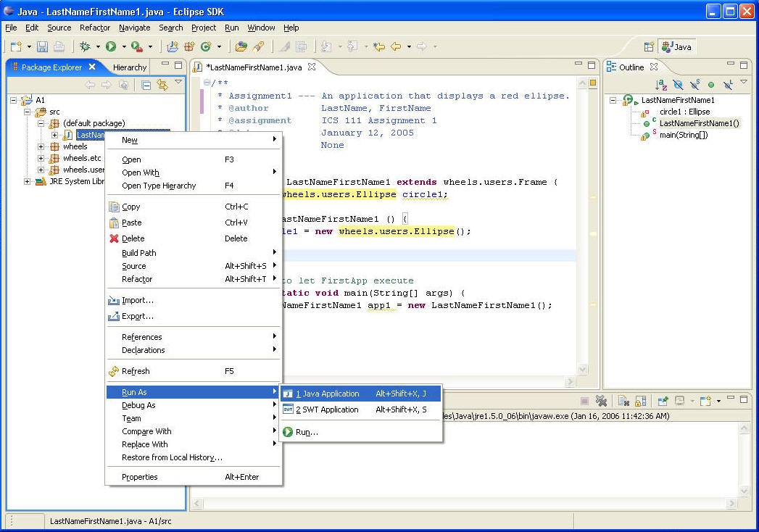759x532 pixels.
Task: Click the New Java Project toolbar icon
Action: pos(173,46)
